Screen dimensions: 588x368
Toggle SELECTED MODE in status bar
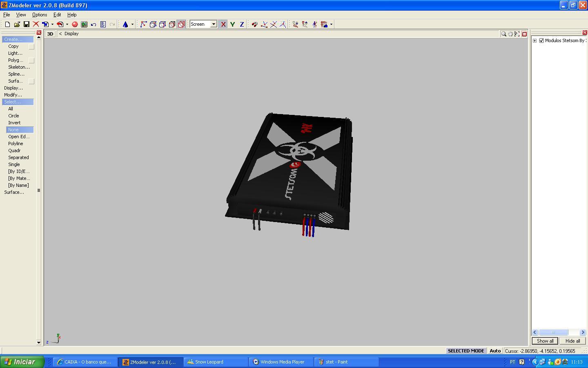point(466,351)
